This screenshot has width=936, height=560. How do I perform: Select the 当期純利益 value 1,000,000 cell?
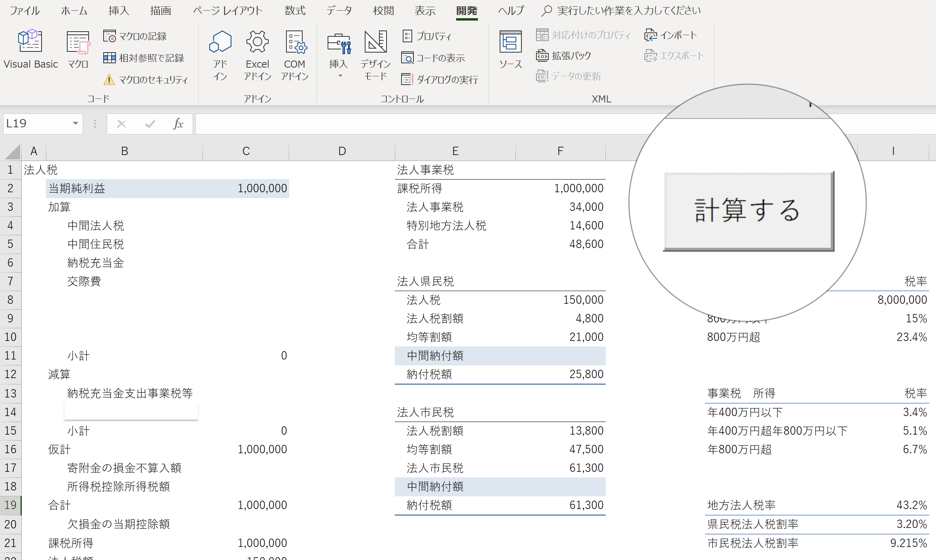(246, 188)
